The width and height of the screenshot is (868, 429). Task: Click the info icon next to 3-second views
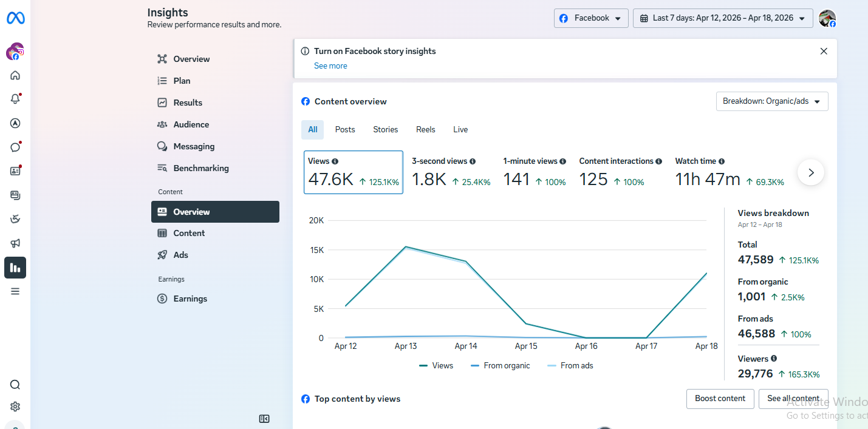click(473, 161)
